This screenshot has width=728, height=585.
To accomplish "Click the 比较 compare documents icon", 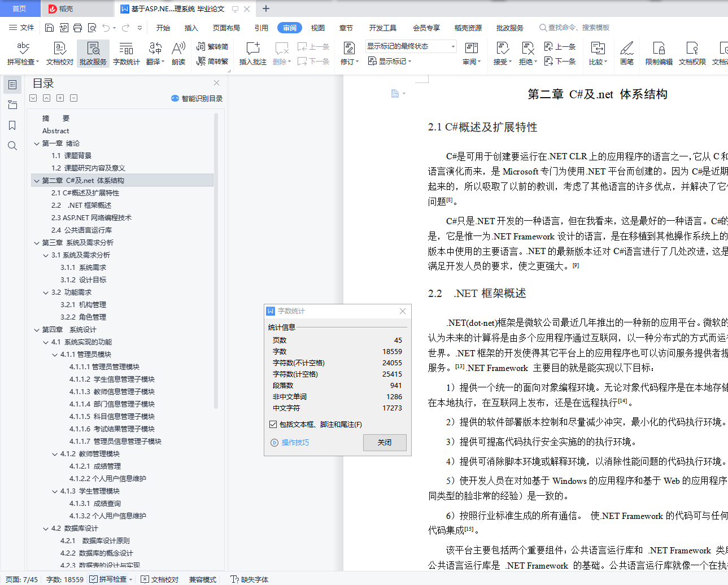I will (x=598, y=49).
